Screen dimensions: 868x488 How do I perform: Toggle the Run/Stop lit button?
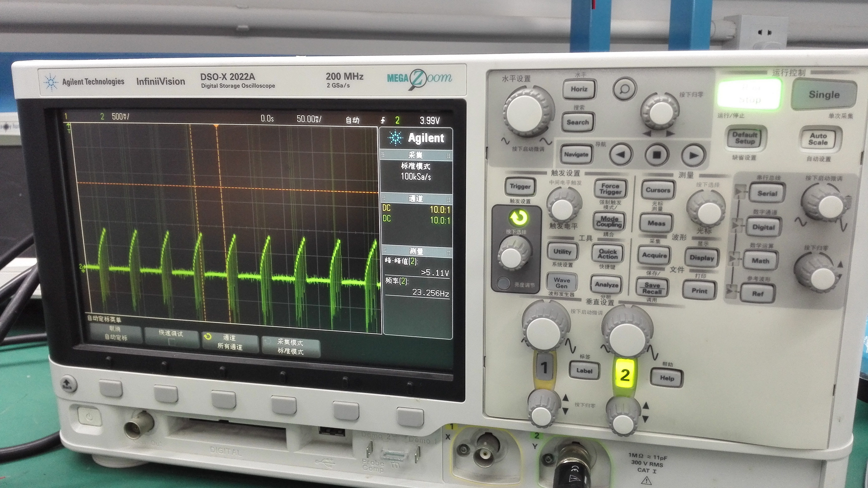point(749,94)
